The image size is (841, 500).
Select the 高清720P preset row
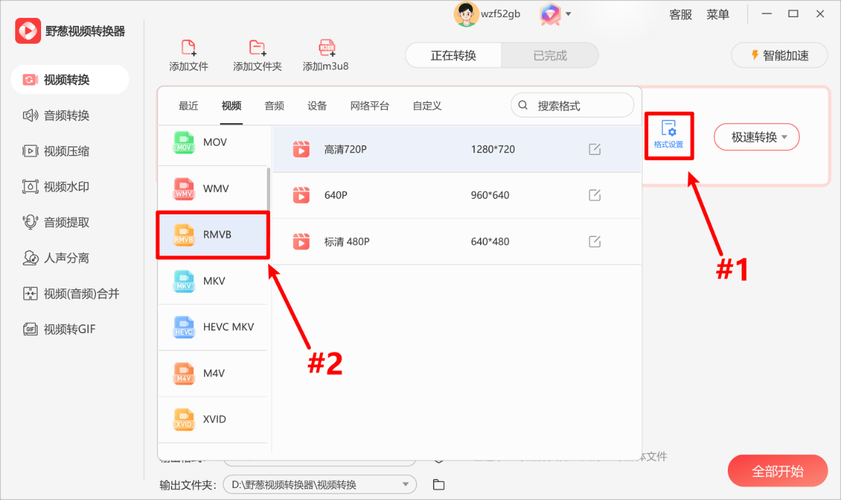point(457,149)
